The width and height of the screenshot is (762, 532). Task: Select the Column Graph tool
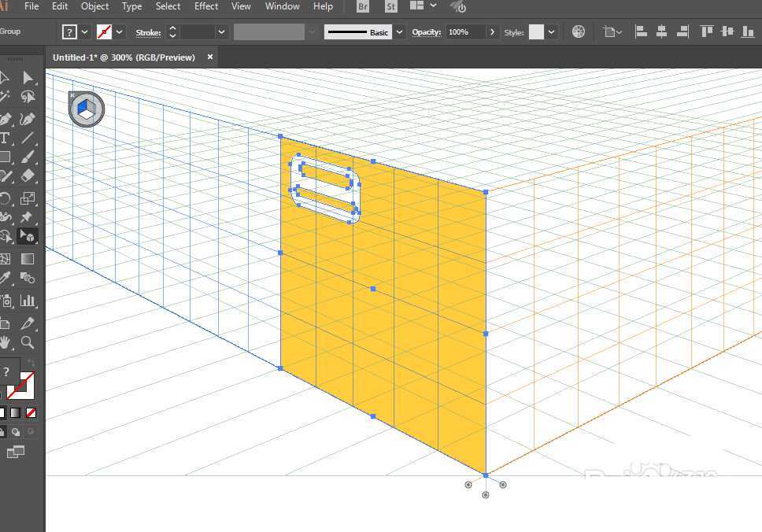tap(28, 300)
